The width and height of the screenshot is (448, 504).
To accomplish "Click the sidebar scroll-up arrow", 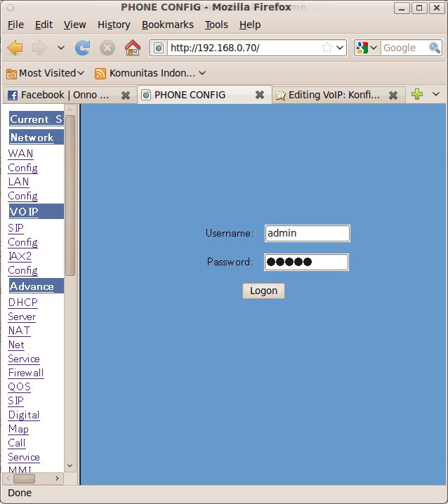I will tap(70, 110).
